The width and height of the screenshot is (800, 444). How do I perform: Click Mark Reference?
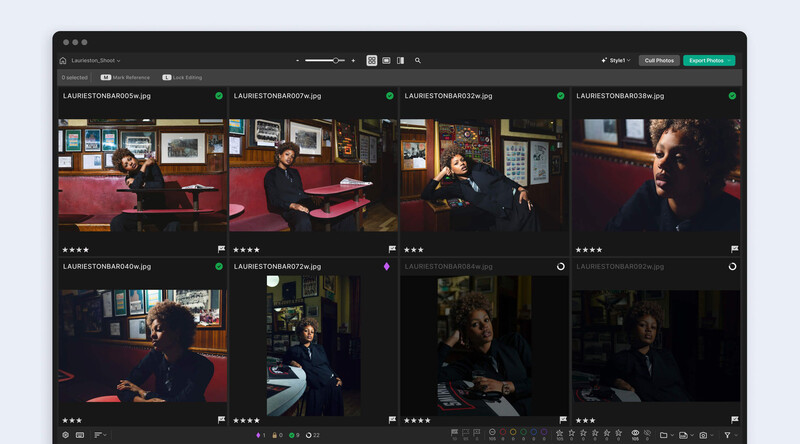click(125, 78)
